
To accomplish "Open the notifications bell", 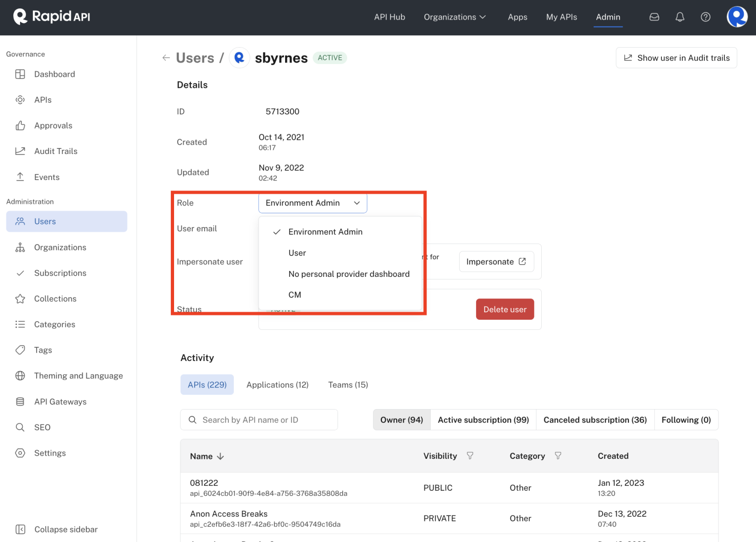I will click(x=680, y=17).
